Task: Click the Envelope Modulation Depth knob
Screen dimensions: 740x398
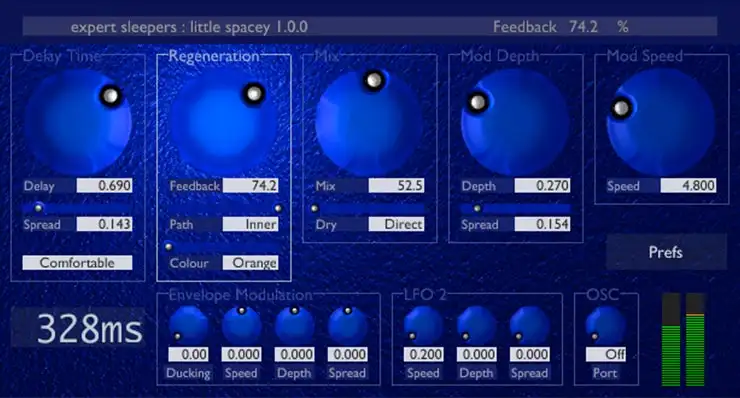Action: coord(294,325)
